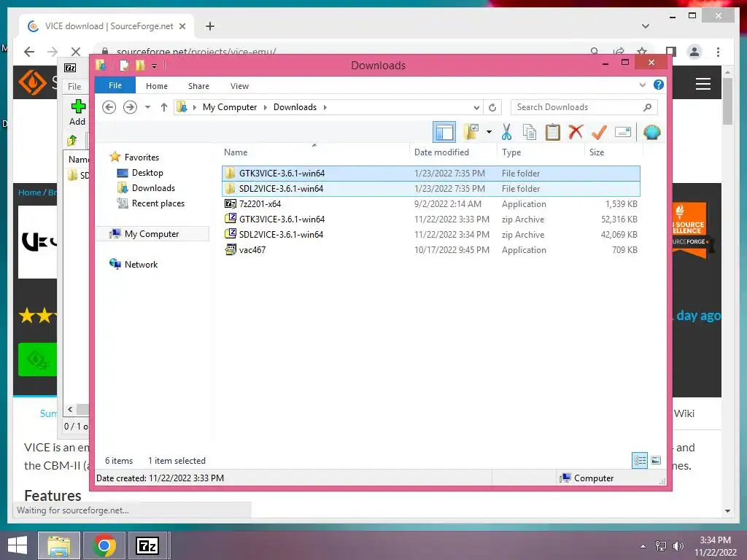The image size is (747, 560).
Task: Go back in Downloads explorer window
Action: [109, 107]
